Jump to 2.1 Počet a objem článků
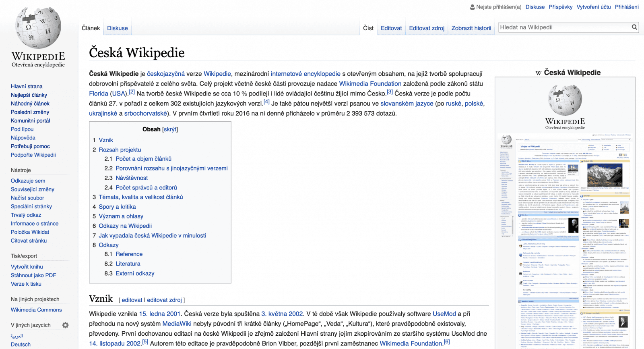Screen dimensions: 644x349 click(x=143, y=159)
